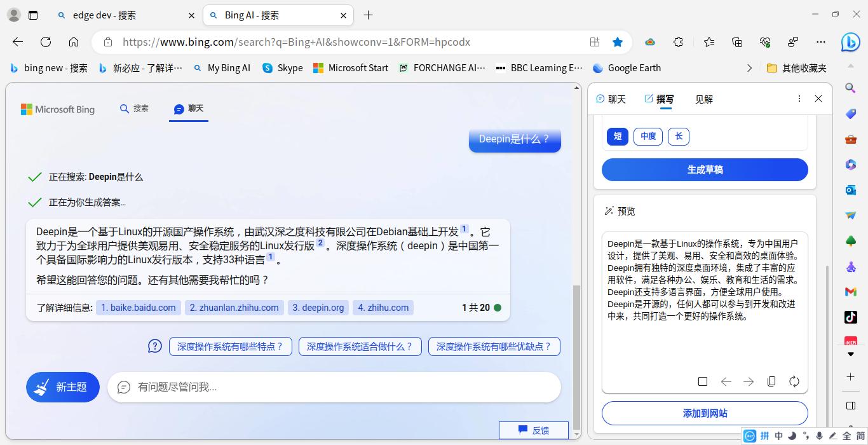Expand more sidebar apps with down arrow
The height and width of the screenshot is (445, 868).
851,354
